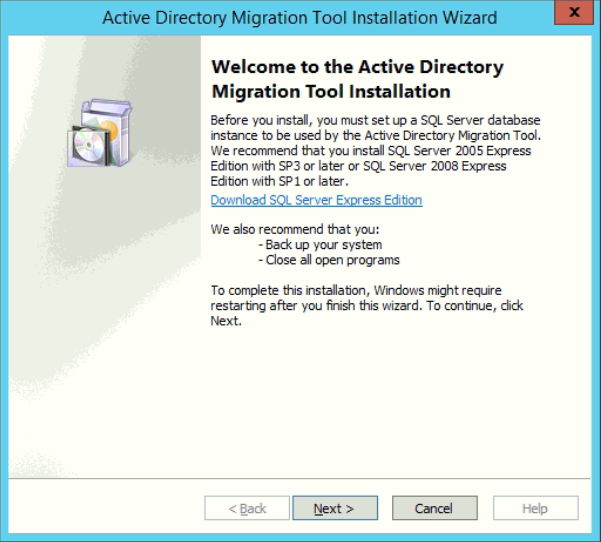Cancel the installation wizard
This screenshot has width=601, height=542.
pos(435,508)
